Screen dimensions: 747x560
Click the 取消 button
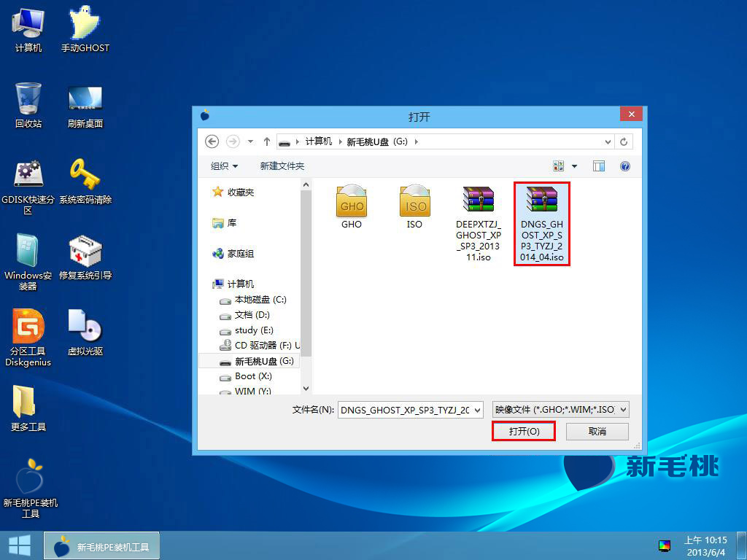click(x=597, y=432)
